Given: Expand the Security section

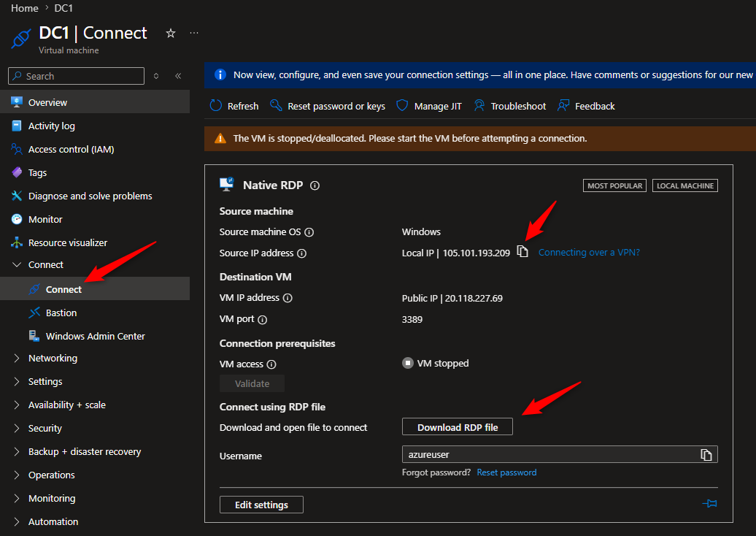Looking at the screenshot, I should (17, 428).
